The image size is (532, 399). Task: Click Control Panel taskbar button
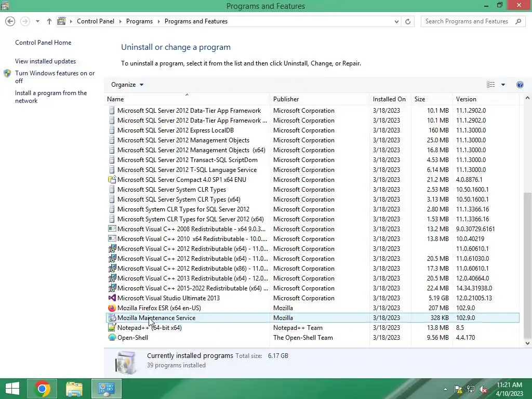[x=106, y=389]
